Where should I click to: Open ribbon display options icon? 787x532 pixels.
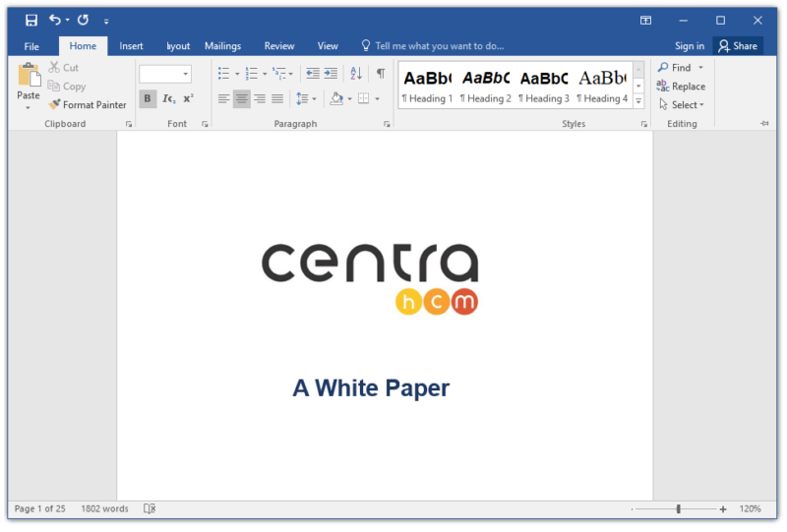click(x=645, y=20)
